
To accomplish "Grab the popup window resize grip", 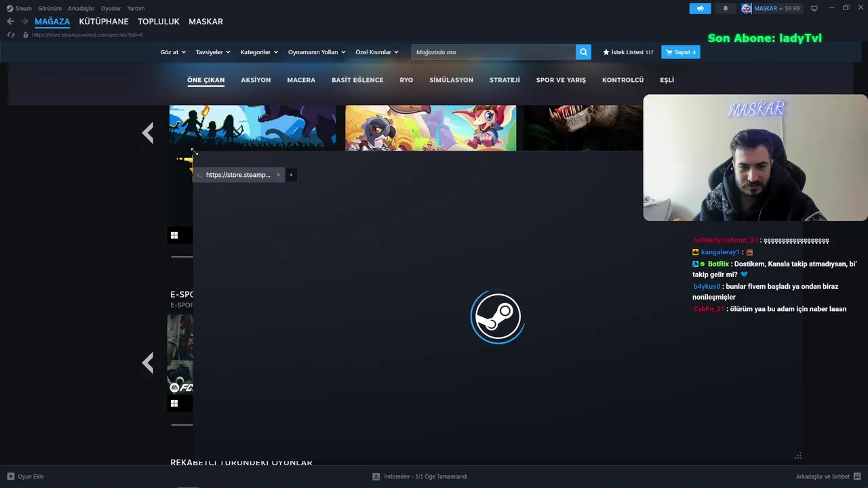I will tap(798, 456).
